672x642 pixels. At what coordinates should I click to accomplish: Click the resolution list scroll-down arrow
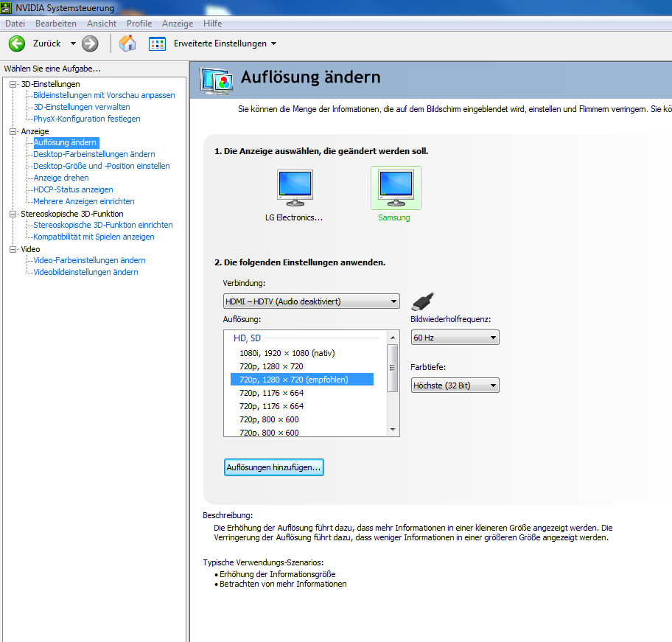coord(393,430)
